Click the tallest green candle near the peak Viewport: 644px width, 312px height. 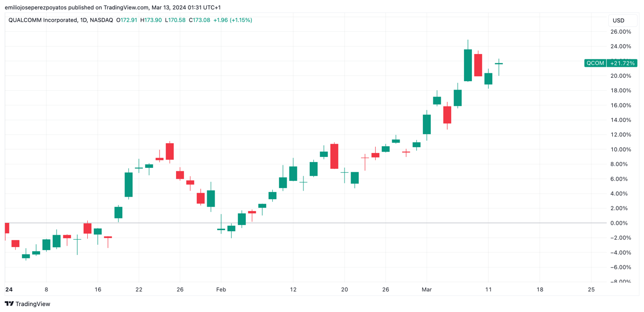468,65
